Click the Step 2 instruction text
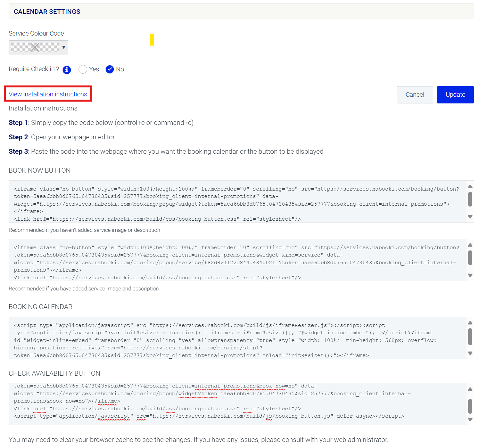479x448 pixels. 62,137
